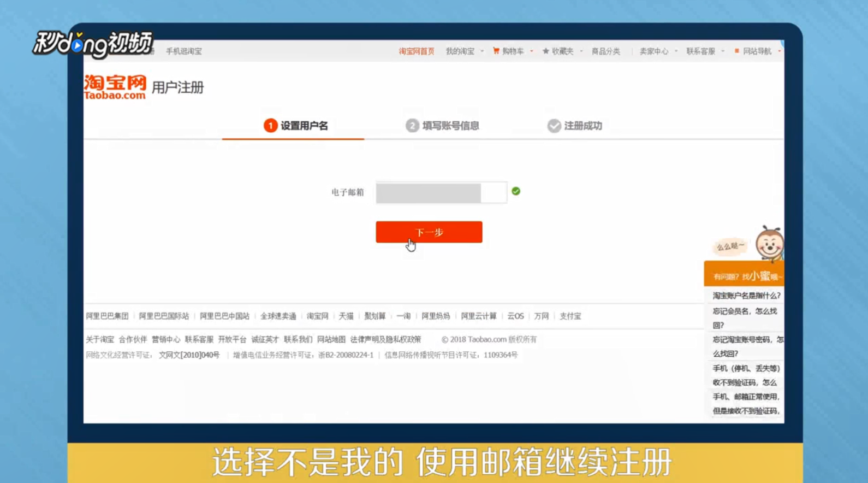The height and width of the screenshot is (483, 868).
Task: Open footer link 支付宝
Action: 570,316
